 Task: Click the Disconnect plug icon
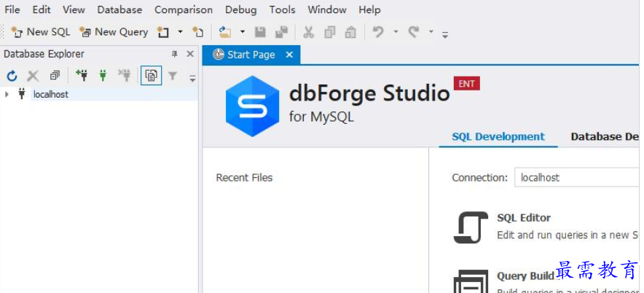coord(124,75)
